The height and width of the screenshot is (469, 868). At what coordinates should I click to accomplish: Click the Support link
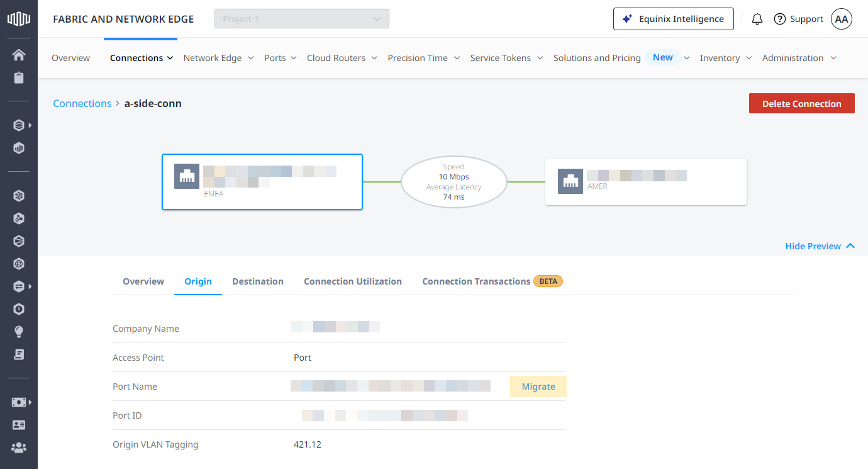point(807,19)
